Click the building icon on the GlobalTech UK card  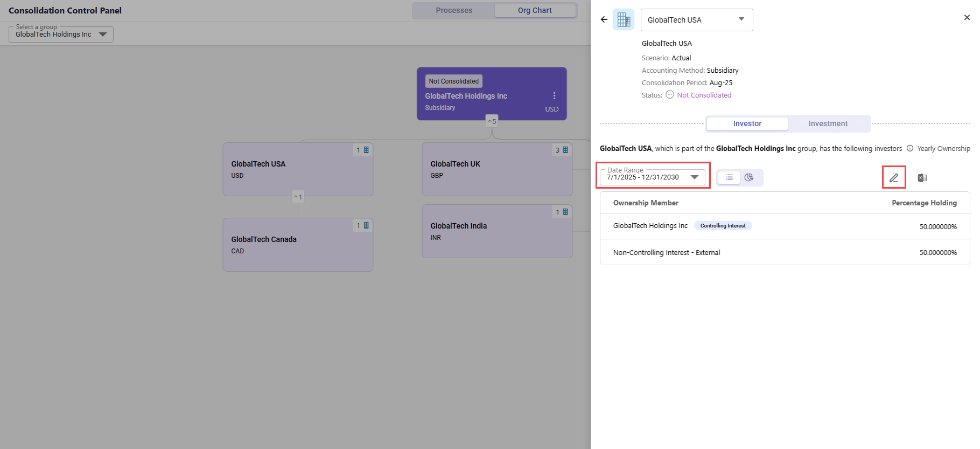565,150
